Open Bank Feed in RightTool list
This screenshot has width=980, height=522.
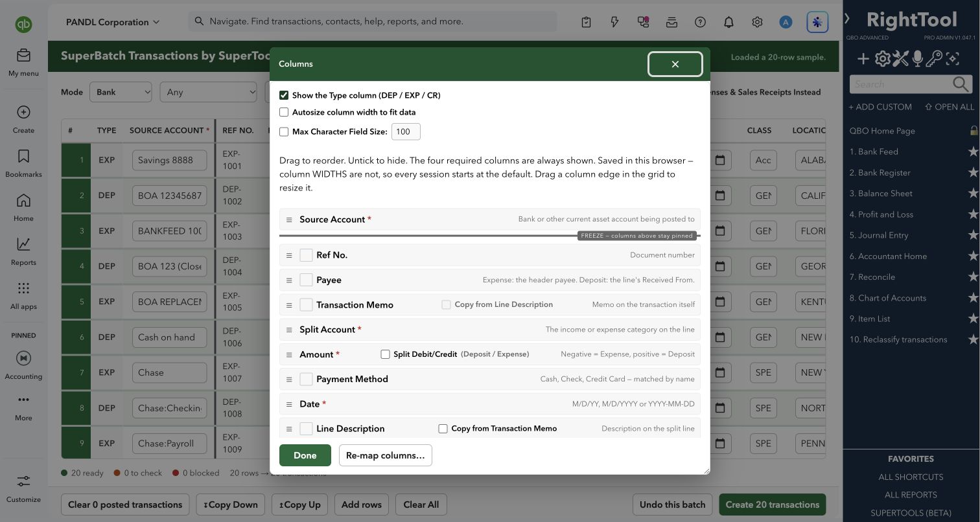(x=874, y=152)
